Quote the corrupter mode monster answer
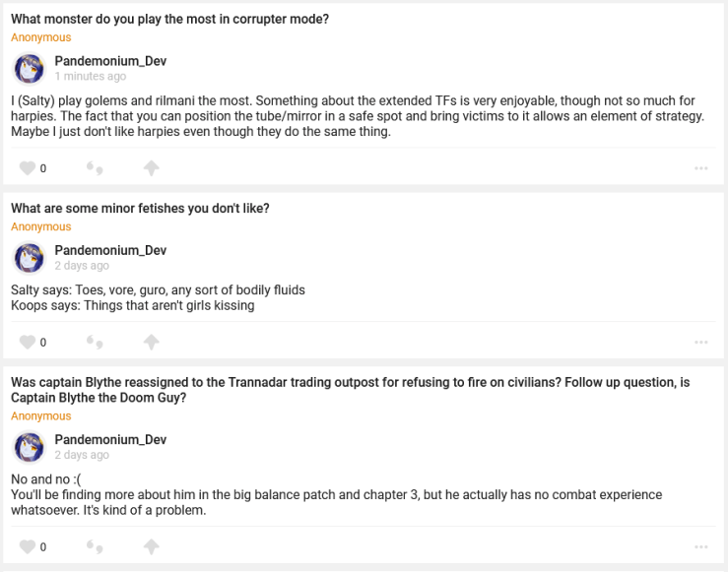This screenshot has width=728, height=572. point(95,168)
